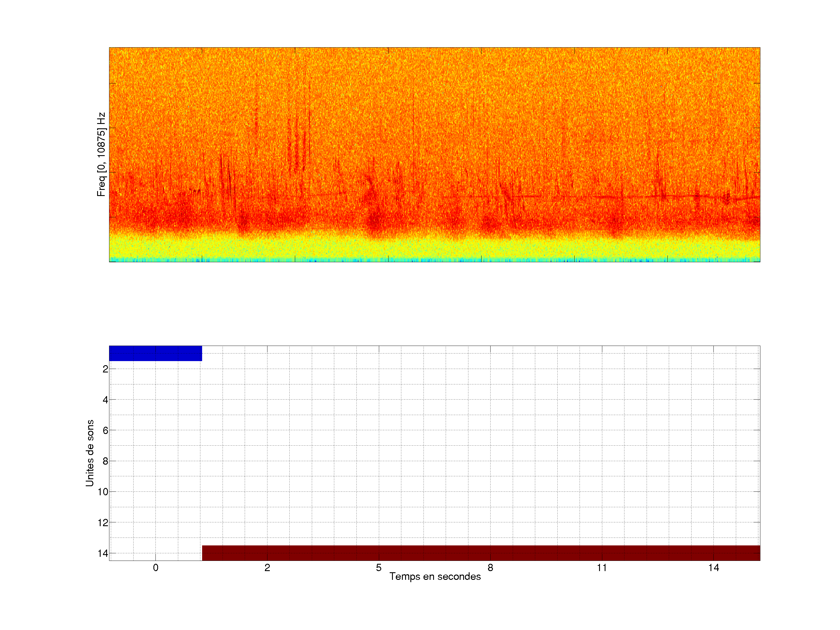Click the 'Temps en secondes' axis label
This screenshot has height=630, width=840.
435,576
